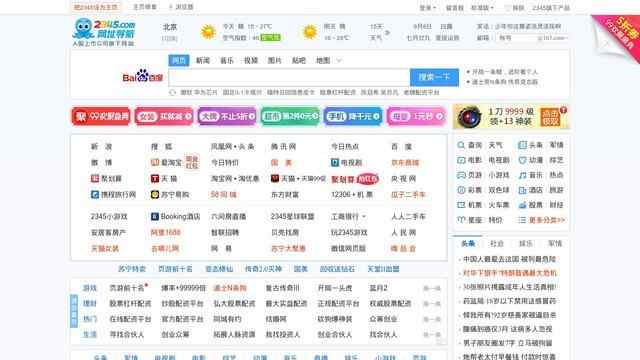The height and width of the screenshot is (360, 640).
Task: Open the 搜狐 link
Action: tap(162, 147)
